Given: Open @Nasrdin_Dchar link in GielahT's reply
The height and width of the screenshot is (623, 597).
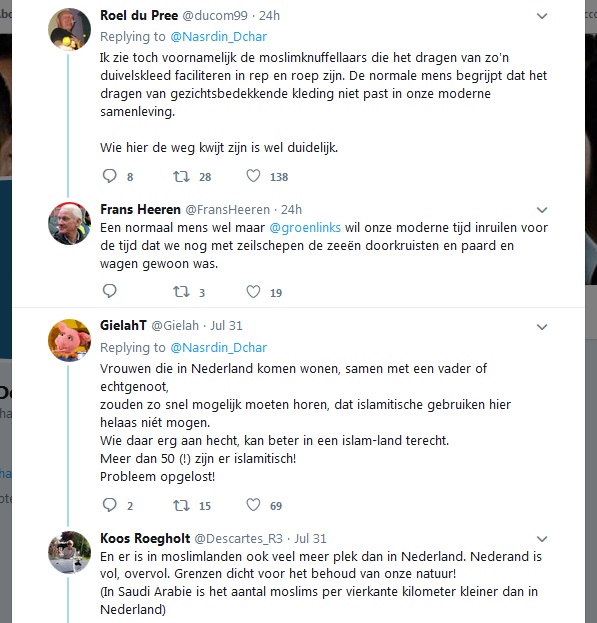Looking at the screenshot, I should tap(218, 348).
